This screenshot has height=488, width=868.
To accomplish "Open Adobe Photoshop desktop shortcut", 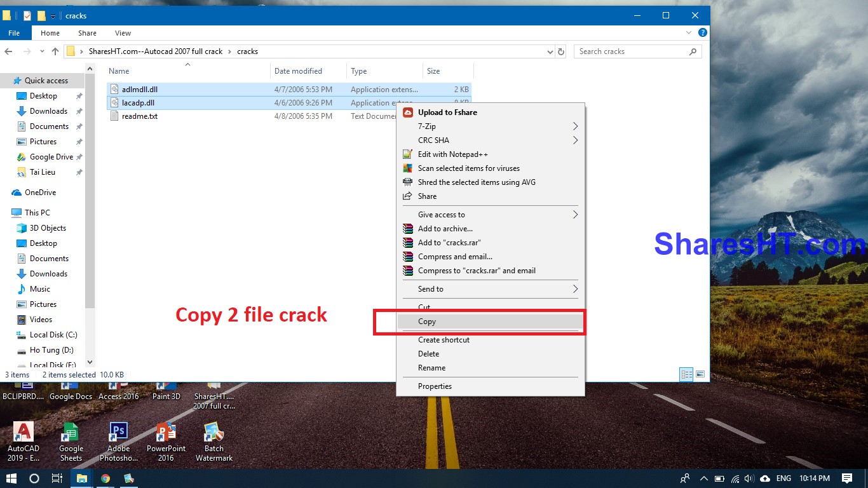I will point(119,442).
